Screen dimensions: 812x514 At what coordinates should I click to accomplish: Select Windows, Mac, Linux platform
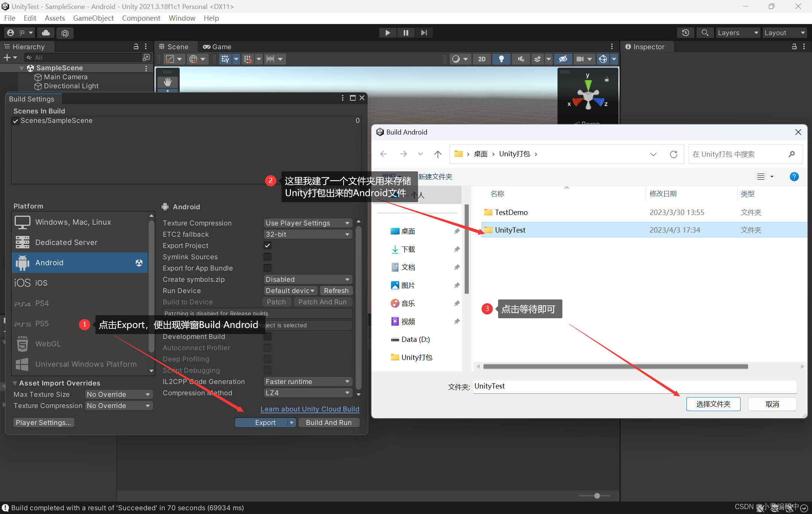click(80, 222)
